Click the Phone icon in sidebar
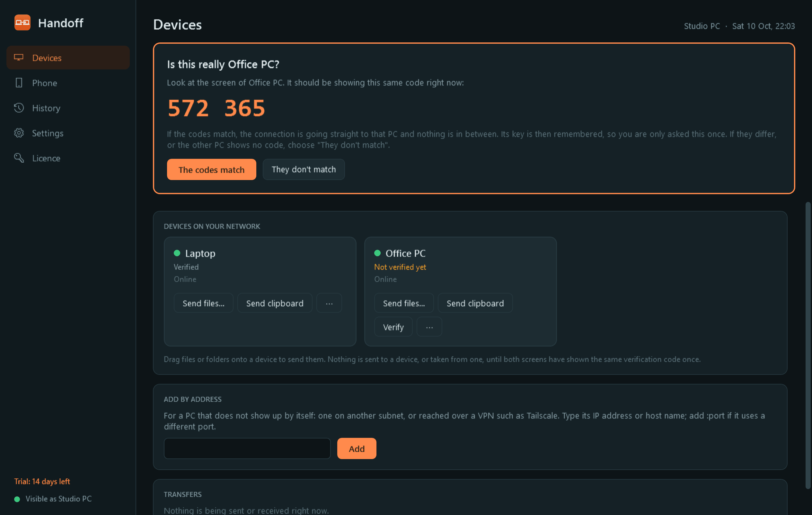Screen dimensions: 812x515 pyautogui.click(x=19, y=83)
